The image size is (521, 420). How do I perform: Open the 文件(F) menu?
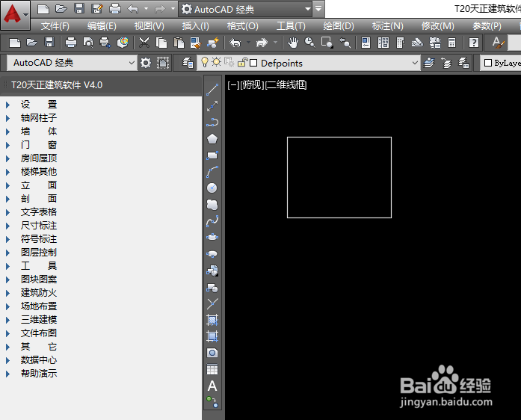coord(55,26)
